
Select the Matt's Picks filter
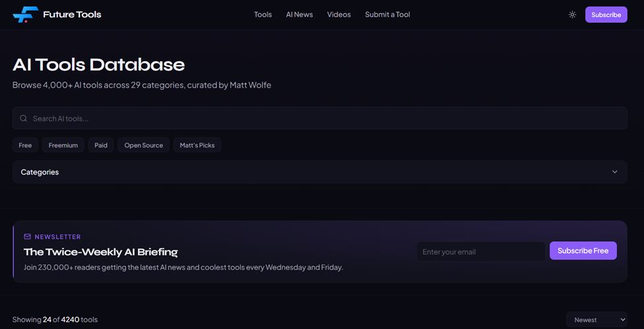(197, 145)
